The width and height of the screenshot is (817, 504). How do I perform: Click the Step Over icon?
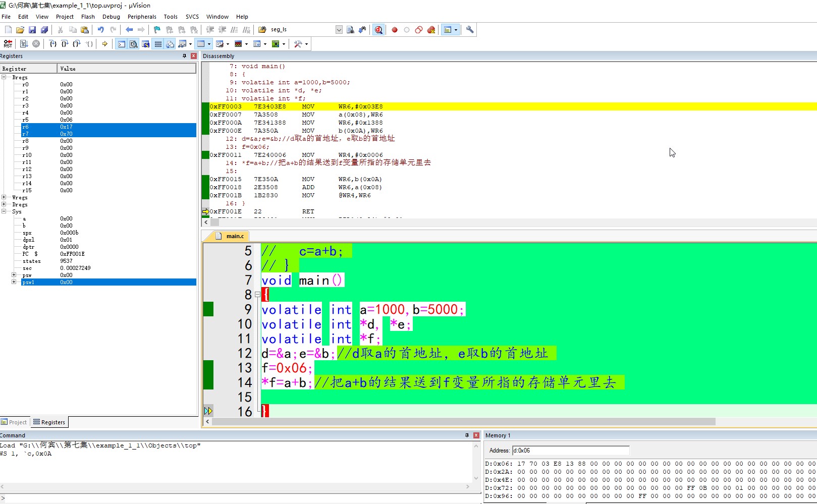[65, 44]
